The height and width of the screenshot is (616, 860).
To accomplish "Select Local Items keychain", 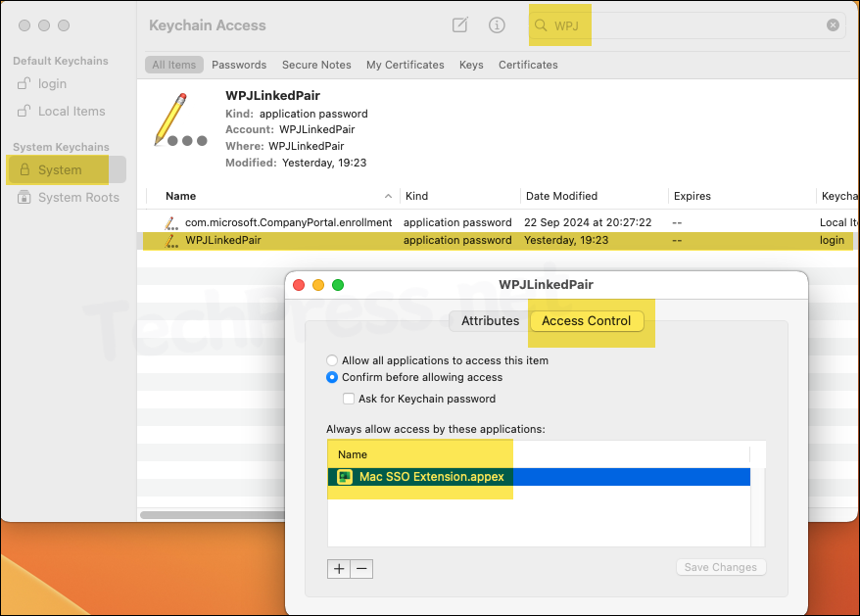I will point(72,112).
